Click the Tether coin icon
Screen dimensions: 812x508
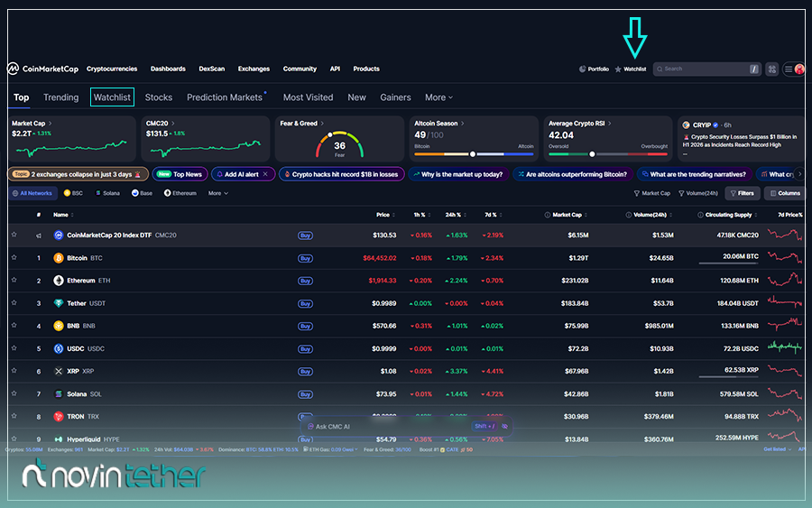[59, 303]
